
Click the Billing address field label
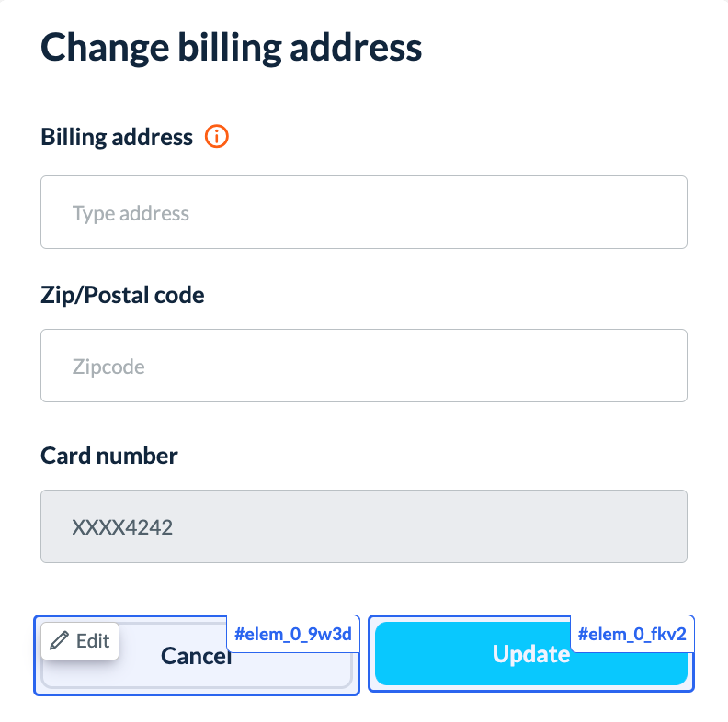click(117, 137)
